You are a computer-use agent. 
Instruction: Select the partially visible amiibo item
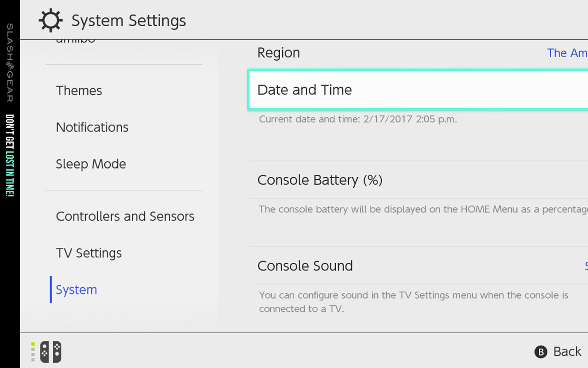76,41
